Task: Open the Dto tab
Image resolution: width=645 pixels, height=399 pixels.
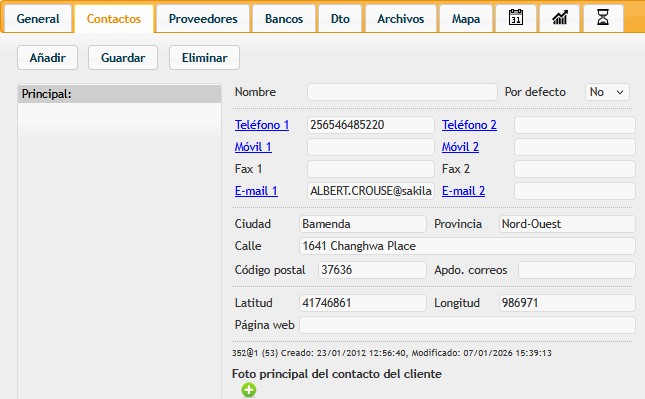Action: point(340,19)
